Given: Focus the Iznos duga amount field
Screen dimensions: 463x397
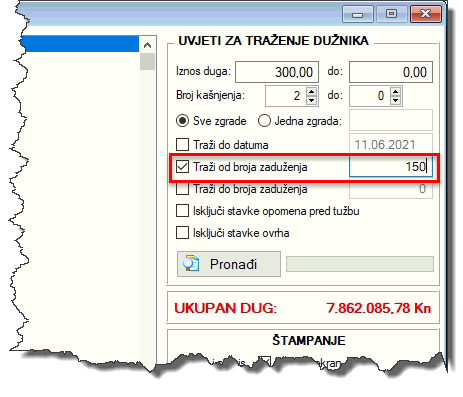Looking at the screenshot, I should coord(277,72).
